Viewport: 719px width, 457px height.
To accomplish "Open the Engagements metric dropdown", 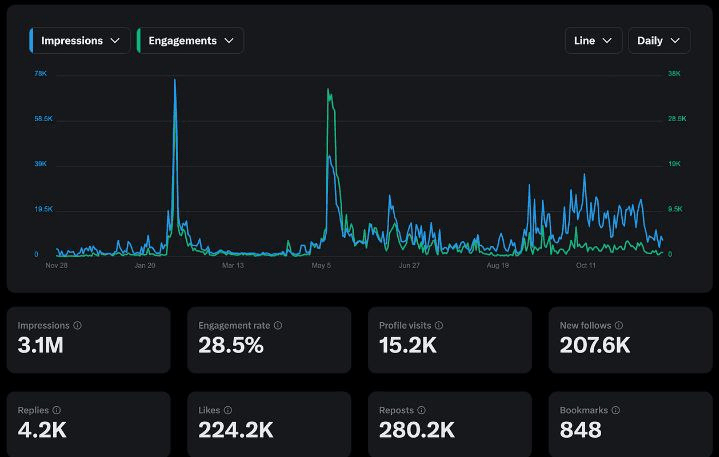I will click(x=190, y=40).
